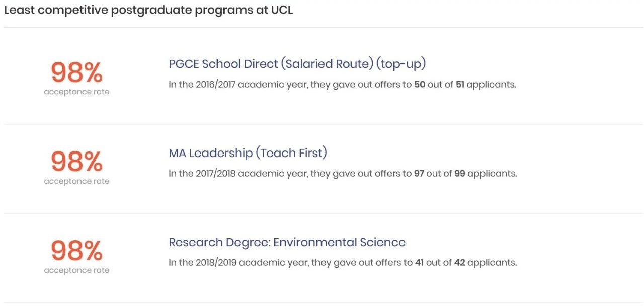Click the bold number 42 applicants
The image size is (644, 306).
459,263
